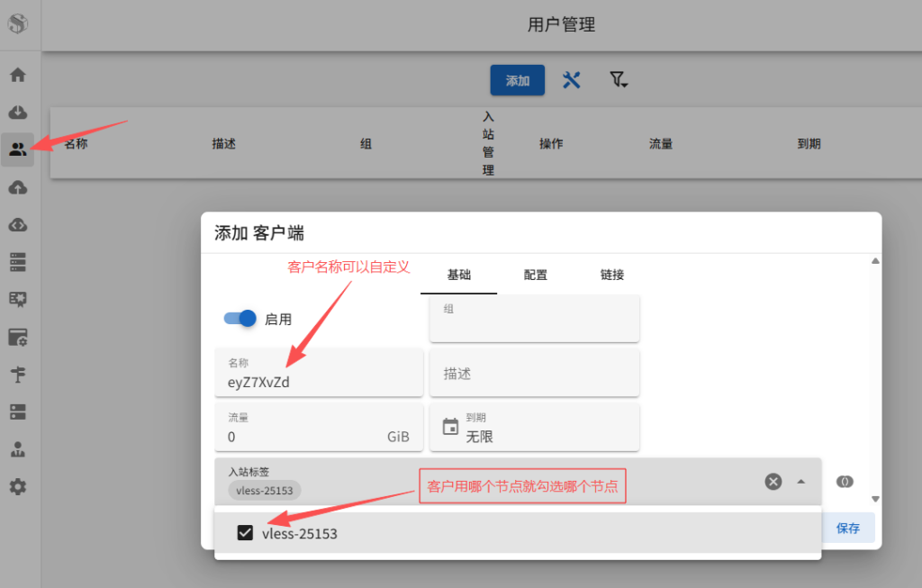Open the home dashboard icon in sidebar
Viewport: 922px width, 588px height.
click(x=18, y=75)
